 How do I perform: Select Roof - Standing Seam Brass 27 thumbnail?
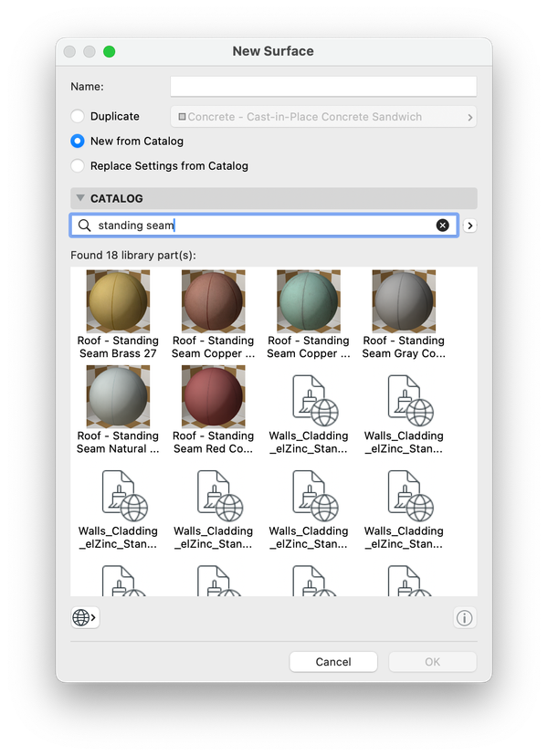(x=118, y=301)
